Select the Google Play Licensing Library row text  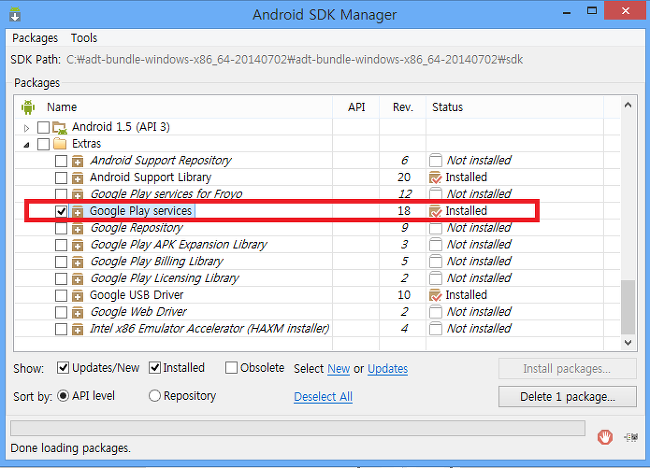tap(165, 278)
